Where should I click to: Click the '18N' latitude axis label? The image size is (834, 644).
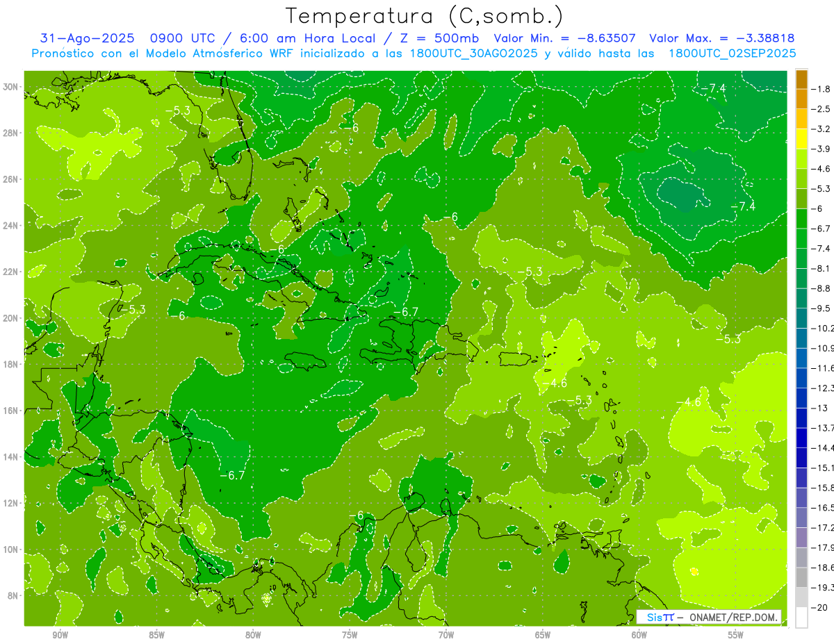11,364
